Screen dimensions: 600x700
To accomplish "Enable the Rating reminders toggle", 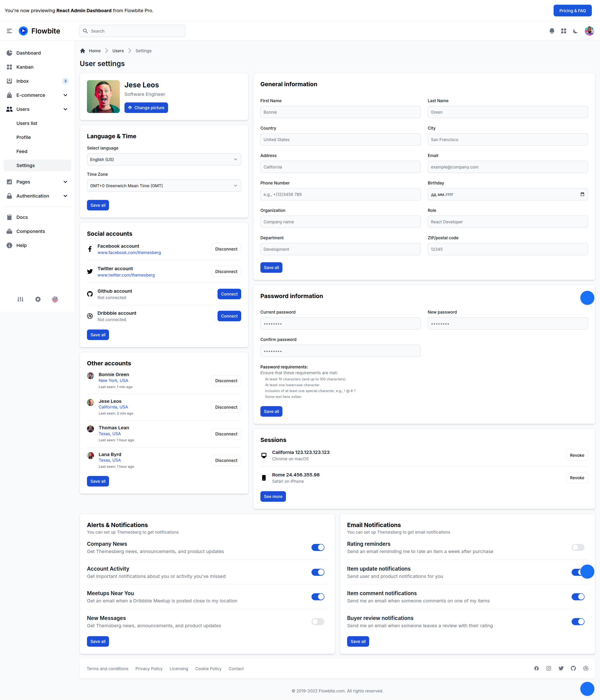I will [578, 547].
